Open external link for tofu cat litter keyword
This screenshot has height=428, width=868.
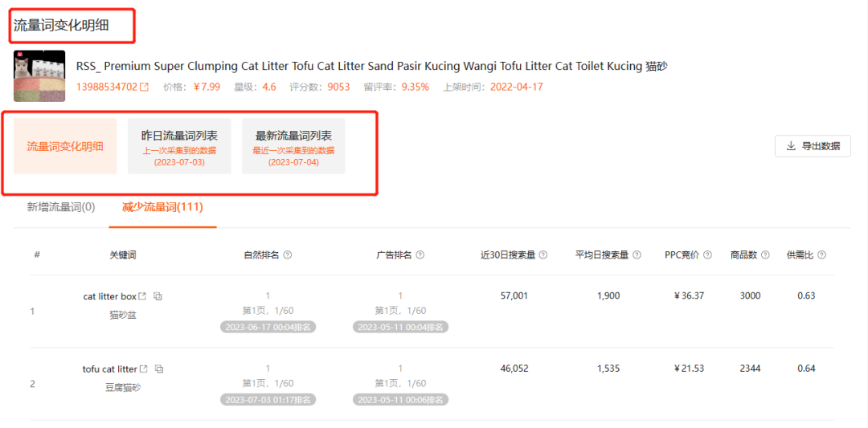click(x=144, y=369)
